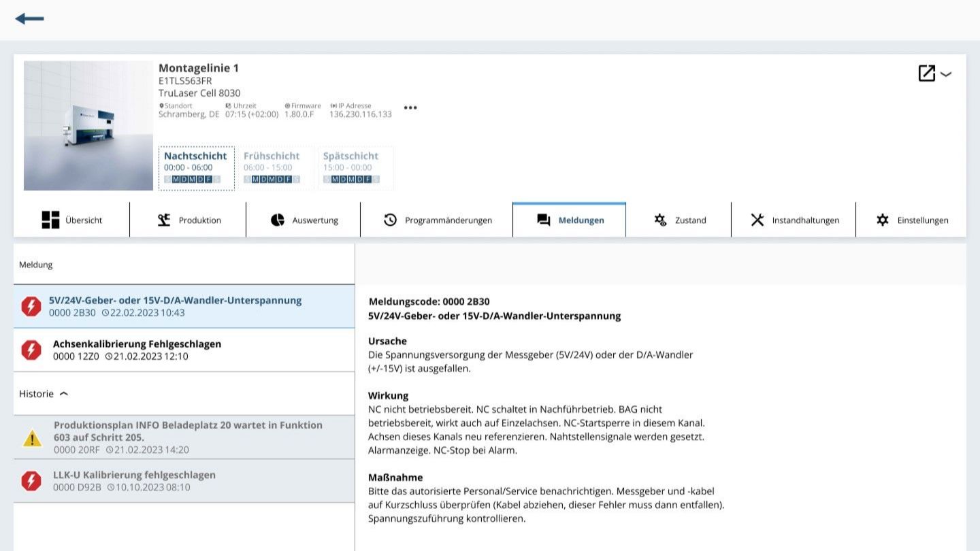
Task: Open the three-dot more info menu
Action: coord(410,107)
